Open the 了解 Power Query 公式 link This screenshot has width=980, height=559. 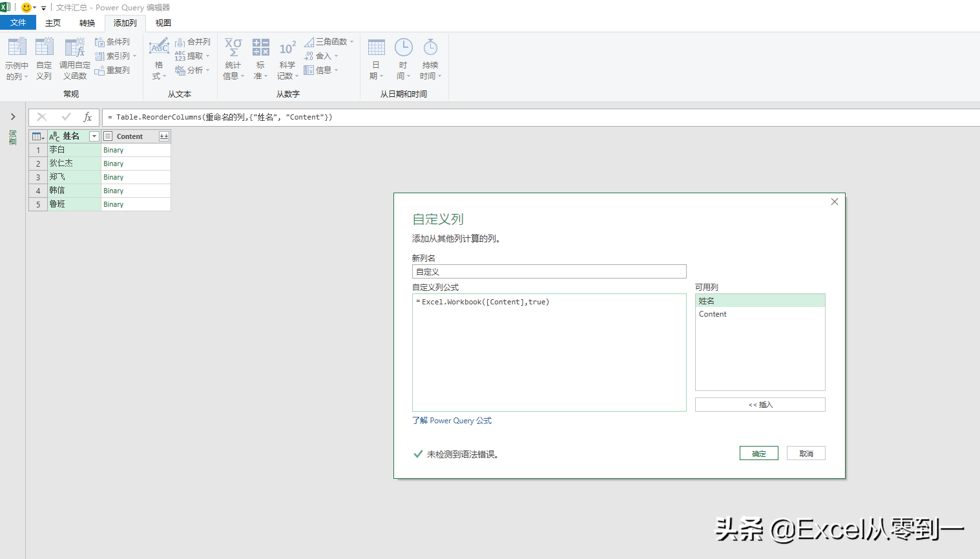pos(452,421)
